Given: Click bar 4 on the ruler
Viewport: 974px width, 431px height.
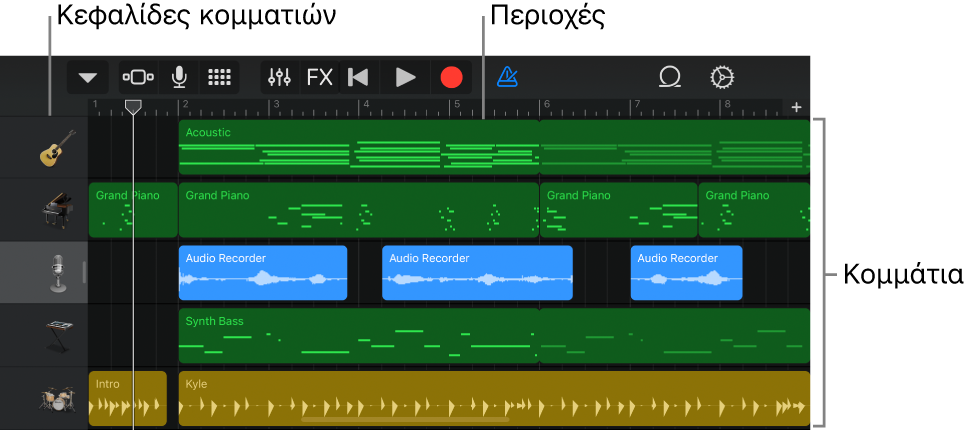Looking at the screenshot, I should point(366,105).
